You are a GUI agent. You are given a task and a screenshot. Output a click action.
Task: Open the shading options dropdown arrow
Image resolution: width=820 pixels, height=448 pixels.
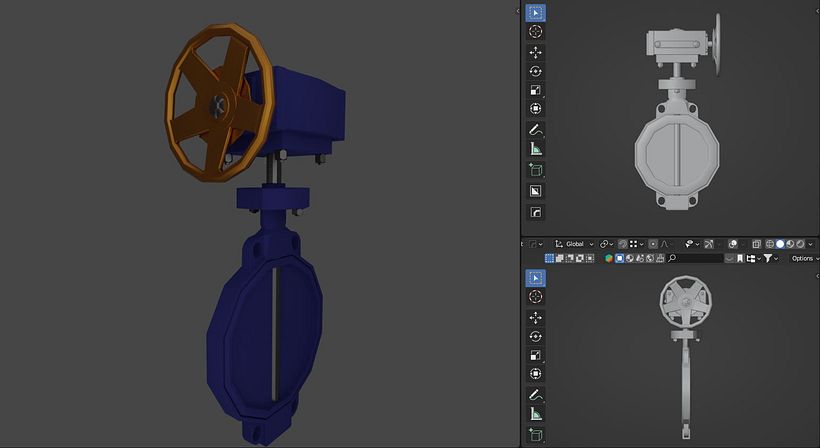point(811,244)
